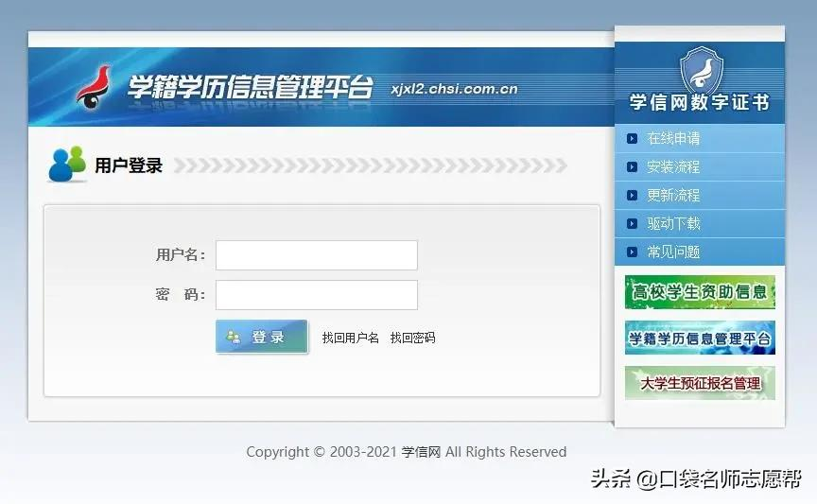817x504 pixels.
Task: Open the 高校学生资助信息 banner
Action: 700,292
